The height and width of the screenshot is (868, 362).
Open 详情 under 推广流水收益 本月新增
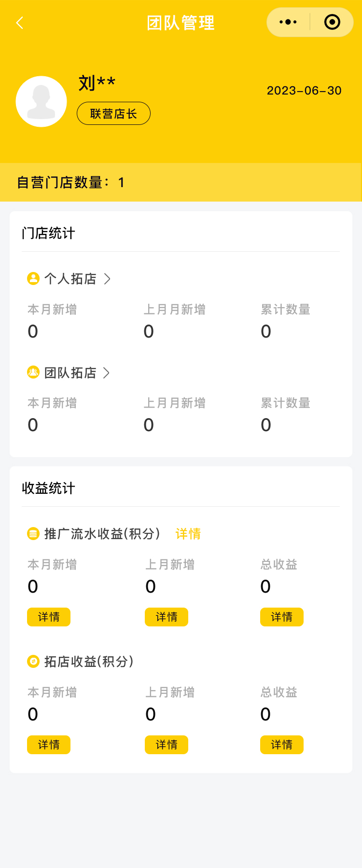pos(49,617)
